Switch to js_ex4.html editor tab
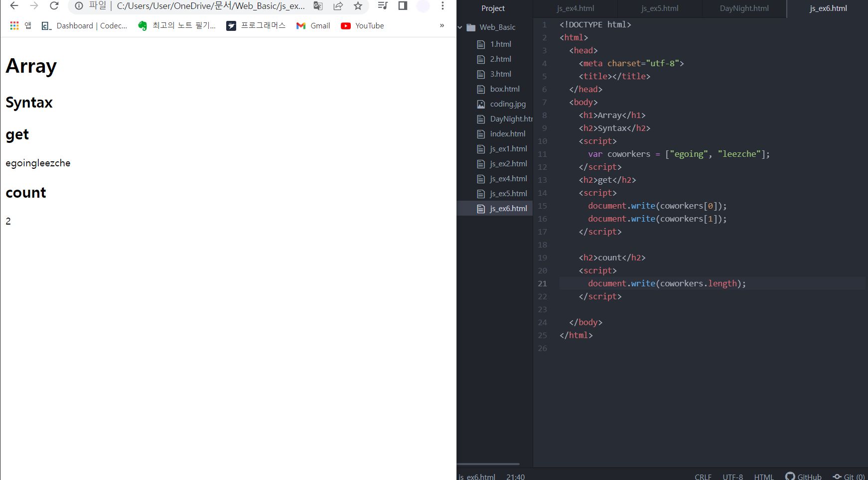This screenshot has height=480, width=868. tap(575, 8)
